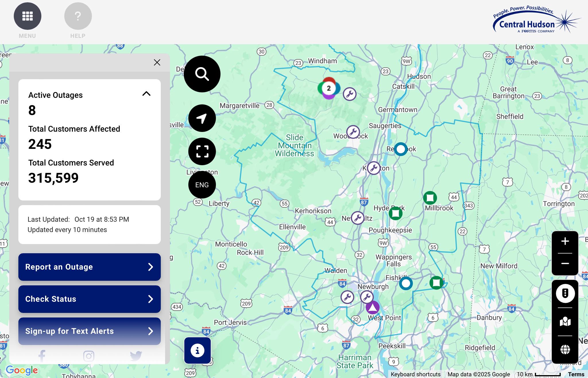Toggle the 10 km map scale units
Screen dimensions: 588x378
pyautogui.click(x=539, y=374)
